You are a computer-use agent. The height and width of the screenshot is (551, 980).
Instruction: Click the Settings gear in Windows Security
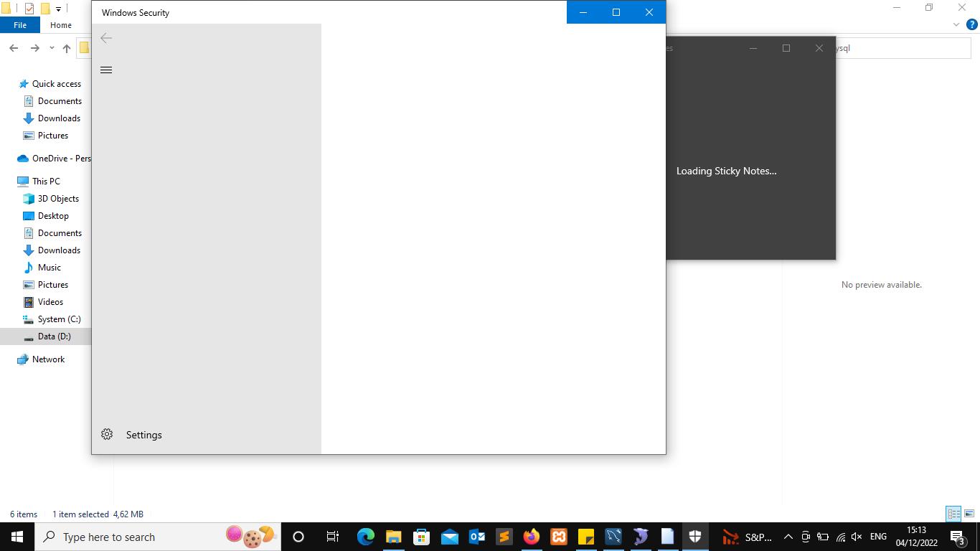[x=107, y=435]
